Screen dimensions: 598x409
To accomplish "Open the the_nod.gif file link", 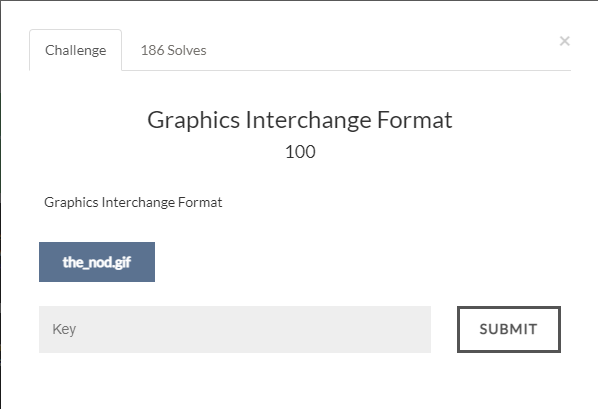I will click(x=97, y=262).
